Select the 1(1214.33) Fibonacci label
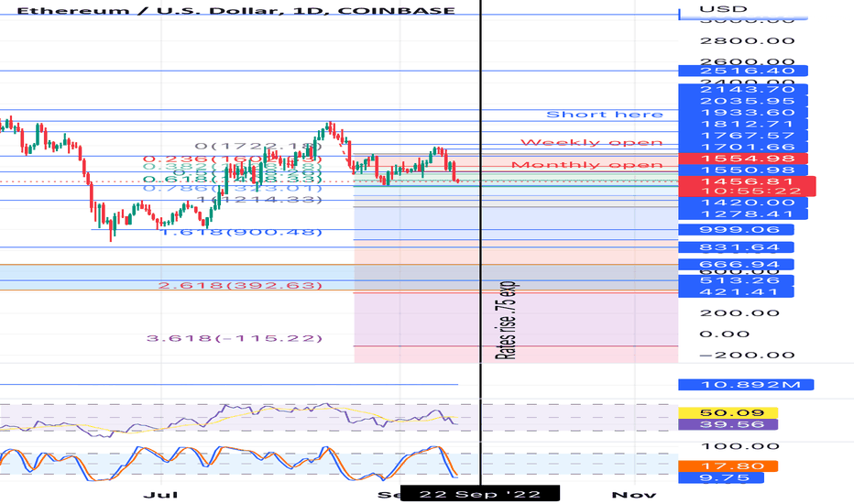 [x=259, y=200]
